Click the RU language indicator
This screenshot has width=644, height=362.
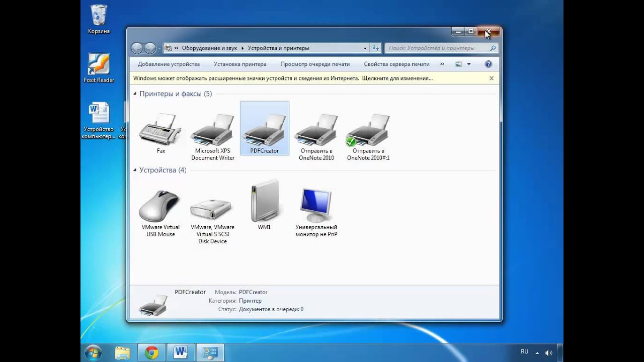[x=524, y=352]
